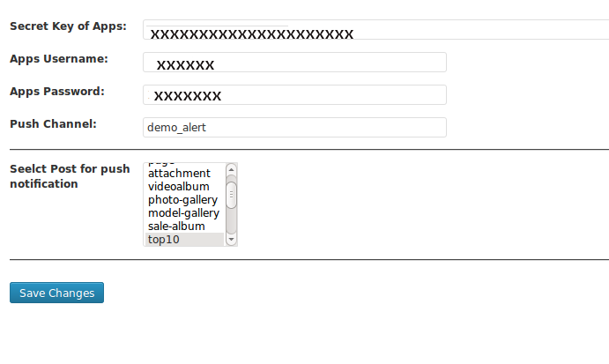Click listbox scroll up arrow
This screenshot has width=609, height=364.
231,169
